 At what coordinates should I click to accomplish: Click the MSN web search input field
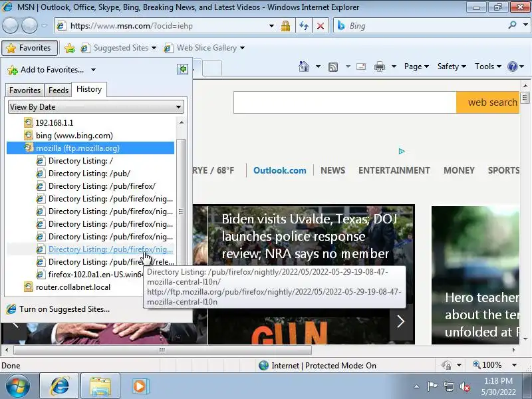point(344,102)
